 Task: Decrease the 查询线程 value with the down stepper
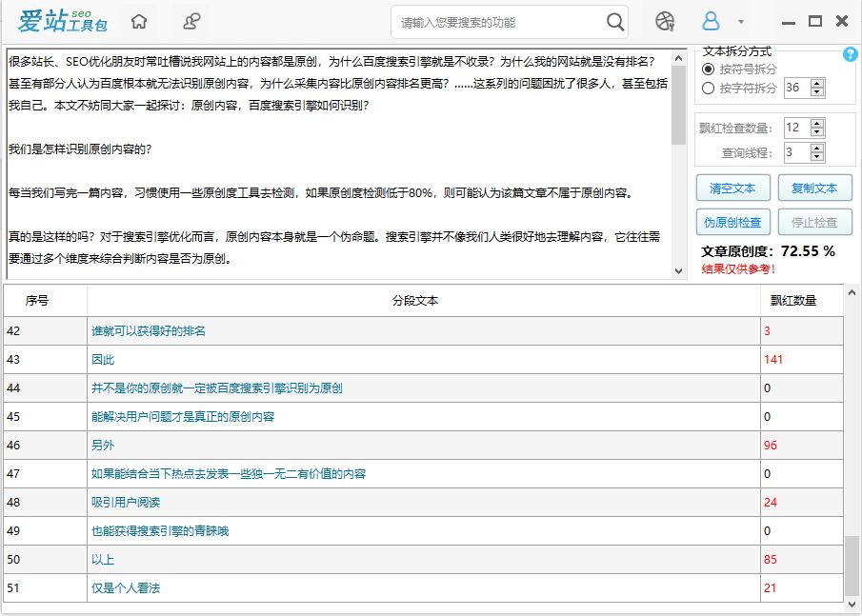point(817,156)
